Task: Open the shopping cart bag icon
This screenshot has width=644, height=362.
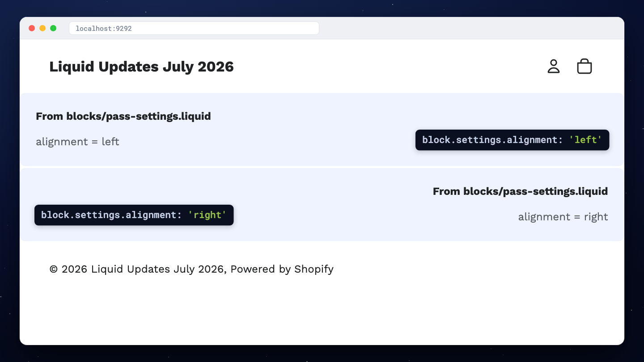Action: 585,66
